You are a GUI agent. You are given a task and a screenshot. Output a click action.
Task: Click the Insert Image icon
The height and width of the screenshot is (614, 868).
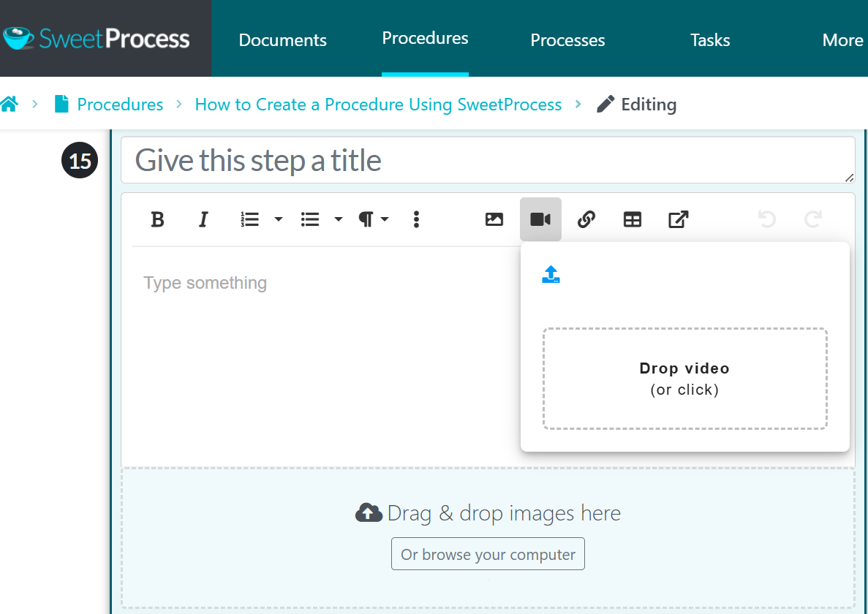tap(494, 219)
